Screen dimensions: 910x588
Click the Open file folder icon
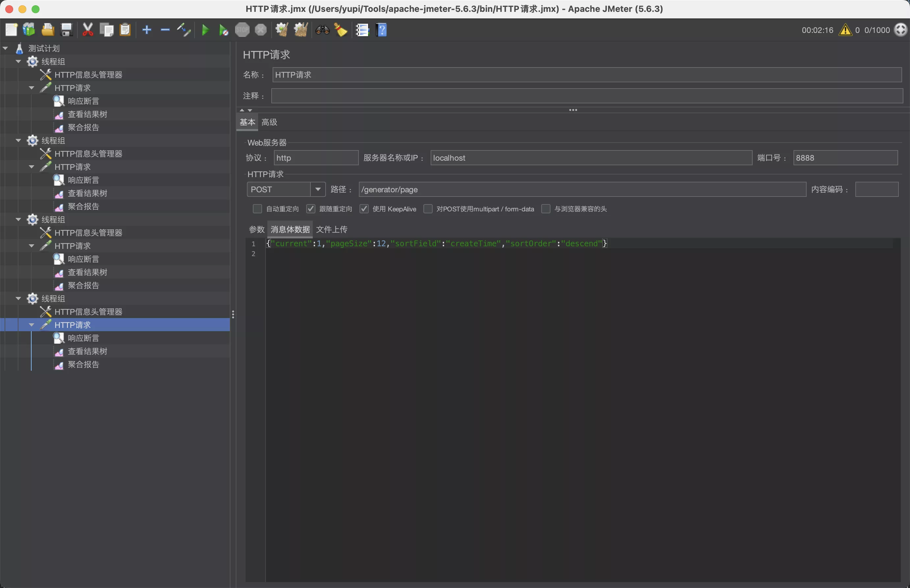click(x=48, y=30)
